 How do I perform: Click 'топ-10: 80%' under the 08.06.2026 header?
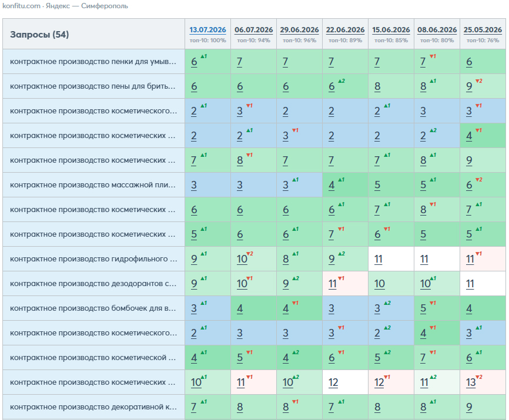click(x=437, y=40)
